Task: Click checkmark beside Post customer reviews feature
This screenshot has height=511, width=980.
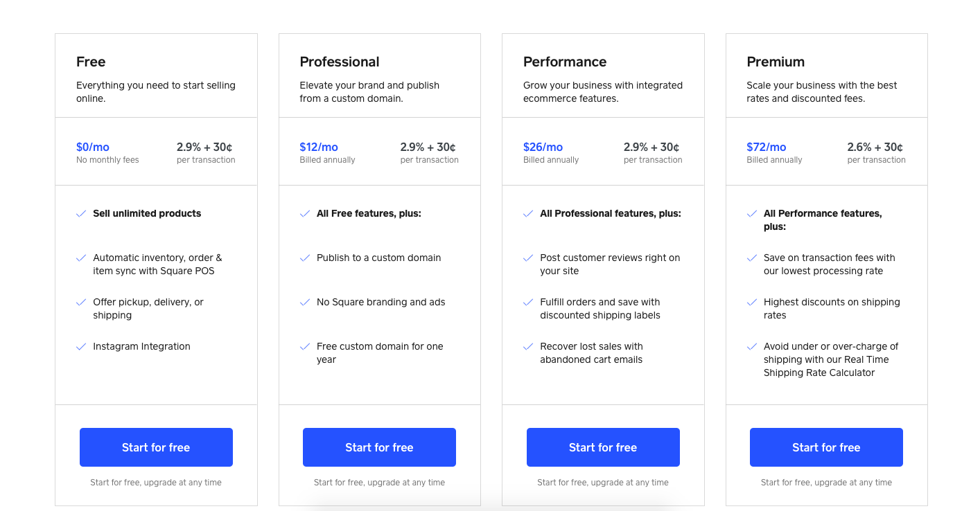Action: (x=528, y=258)
